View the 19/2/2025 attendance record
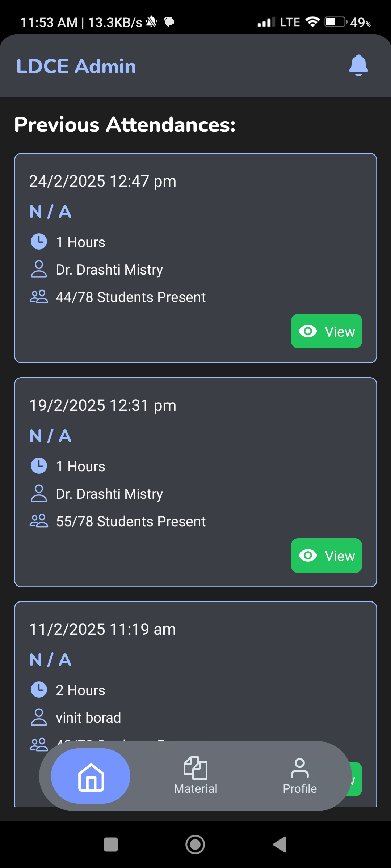 (x=327, y=556)
